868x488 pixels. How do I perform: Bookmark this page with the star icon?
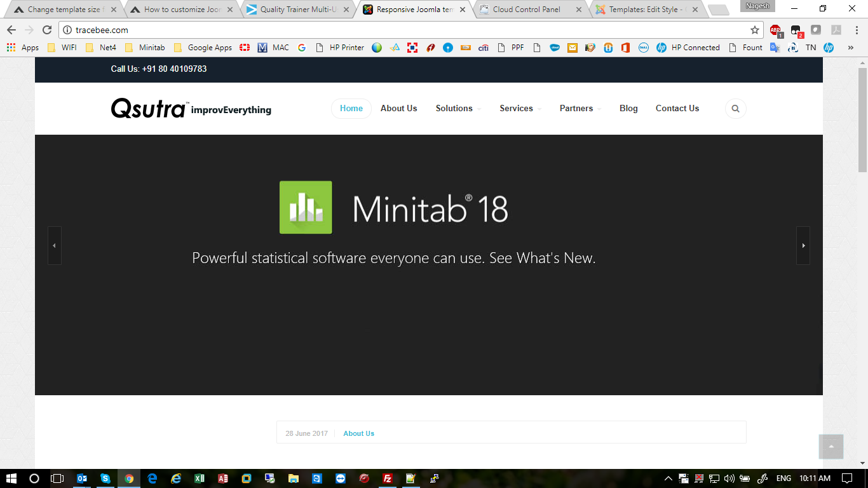coord(755,30)
